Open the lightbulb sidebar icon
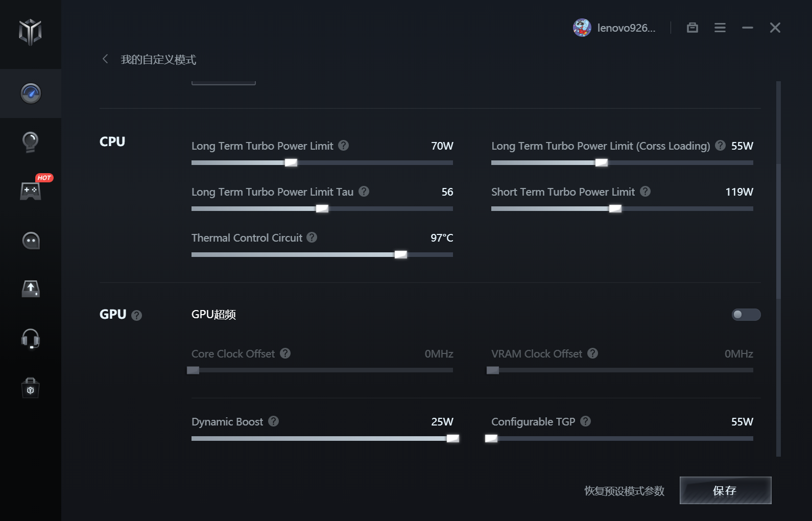The height and width of the screenshot is (521, 812). (31, 142)
